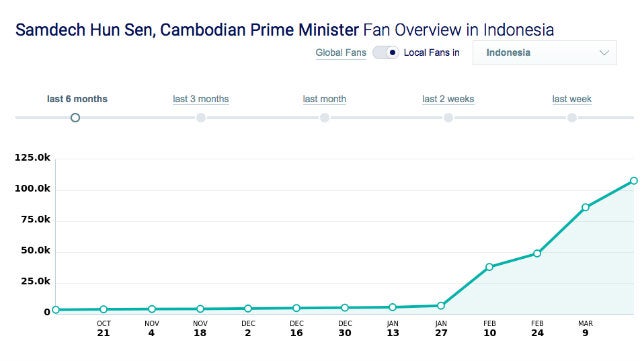Switch to last 3 months view

(x=201, y=99)
